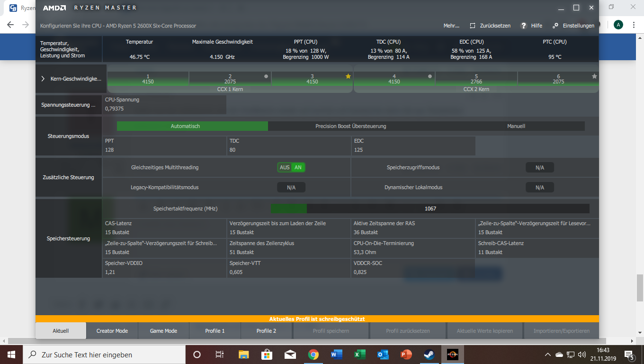Click the gray dot on core 4

pos(430,76)
